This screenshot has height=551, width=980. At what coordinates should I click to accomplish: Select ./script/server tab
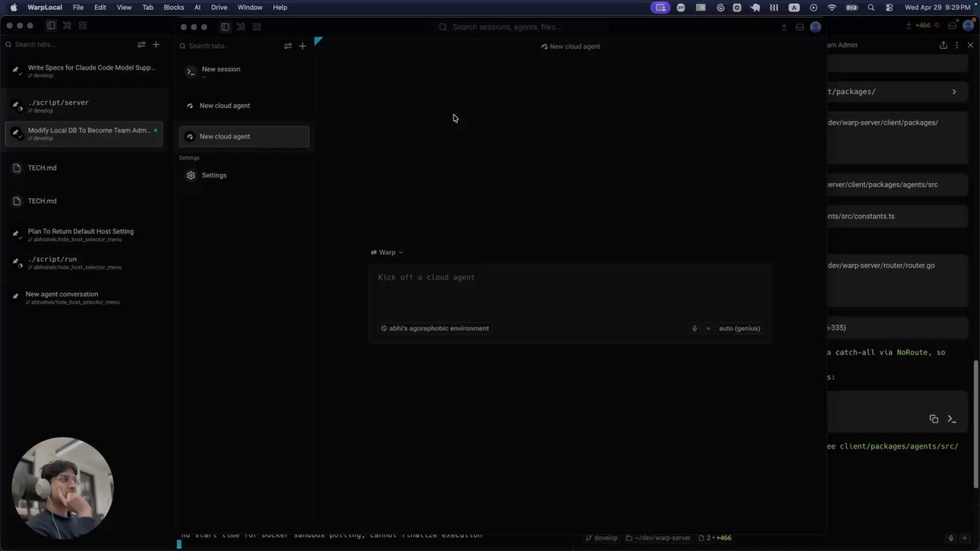click(84, 106)
